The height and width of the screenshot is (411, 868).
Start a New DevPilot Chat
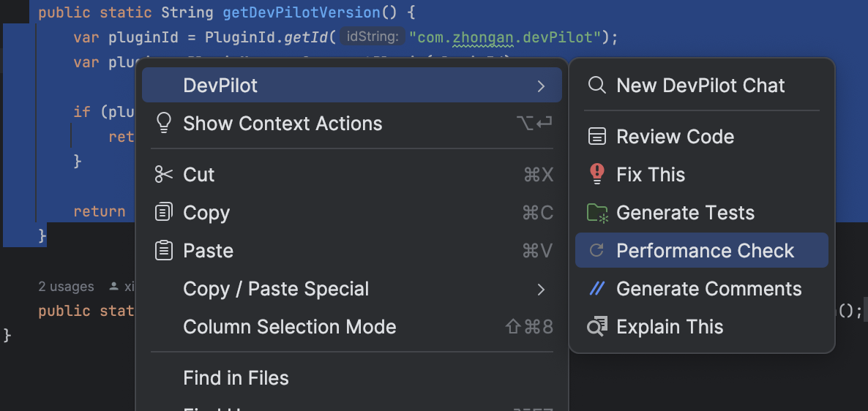(702, 86)
